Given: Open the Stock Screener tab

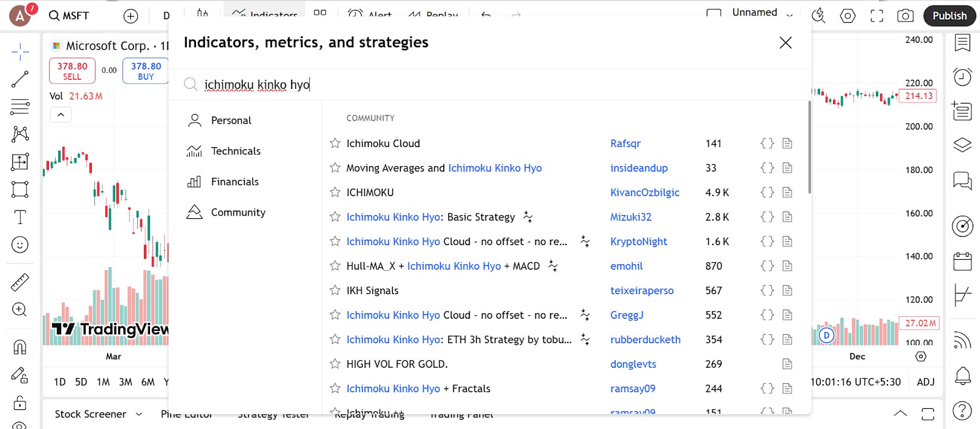Looking at the screenshot, I should click(x=91, y=414).
